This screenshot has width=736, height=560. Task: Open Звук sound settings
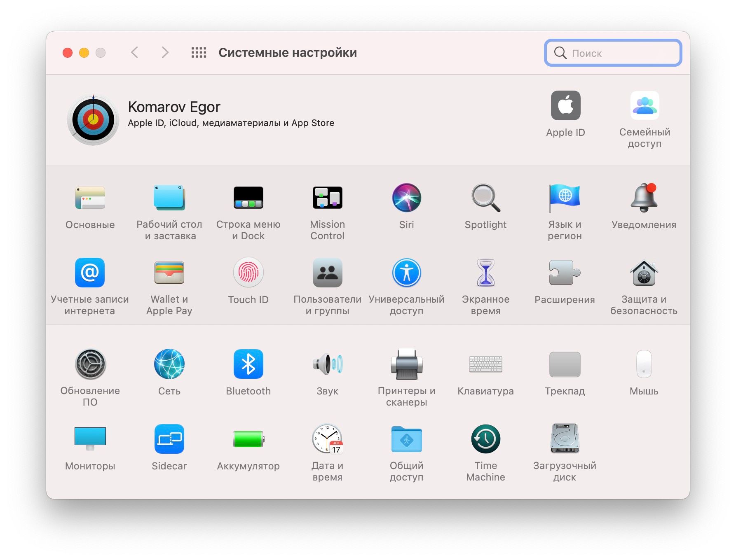(327, 364)
